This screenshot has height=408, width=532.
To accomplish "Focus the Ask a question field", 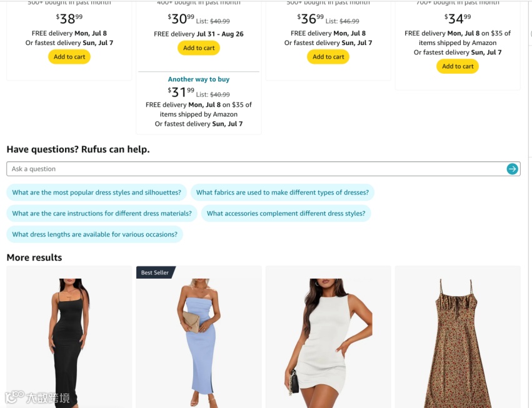I will point(256,169).
